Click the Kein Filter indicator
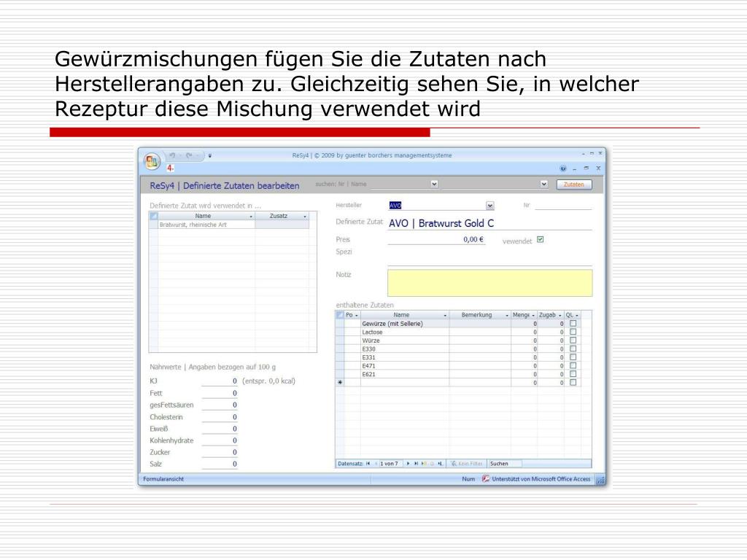This screenshot has width=747, height=560. [467, 464]
